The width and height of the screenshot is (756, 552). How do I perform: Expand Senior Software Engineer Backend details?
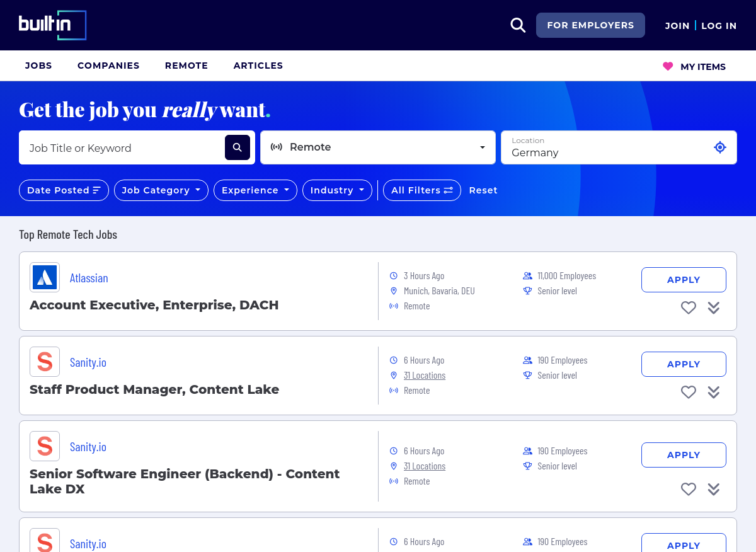click(713, 489)
